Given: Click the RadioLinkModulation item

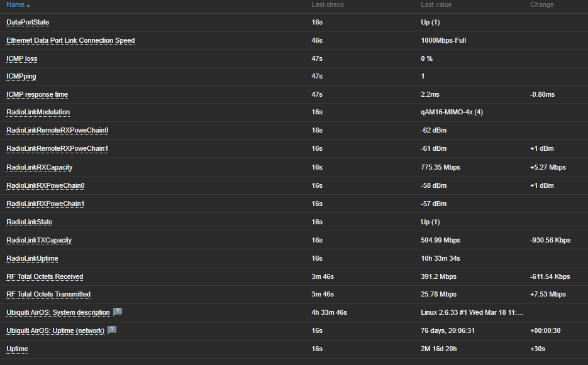Looking at the screenshot, I should pos(38,112).
